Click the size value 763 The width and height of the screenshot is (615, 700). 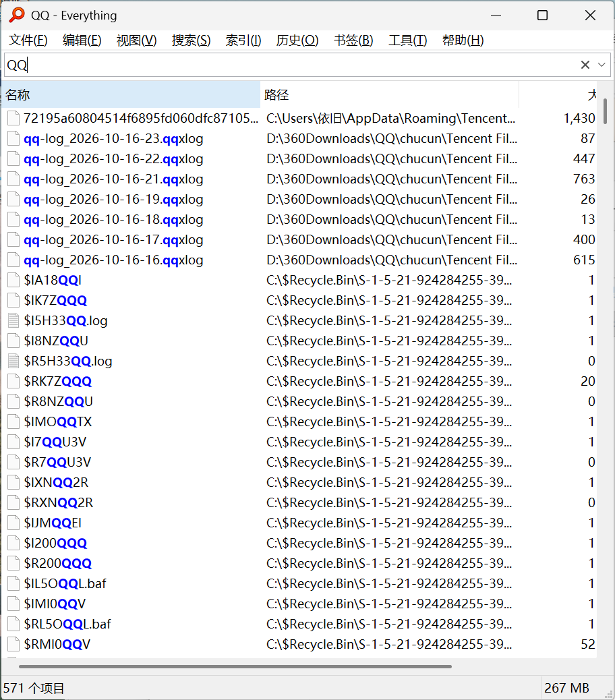click(x=584, y=179)
